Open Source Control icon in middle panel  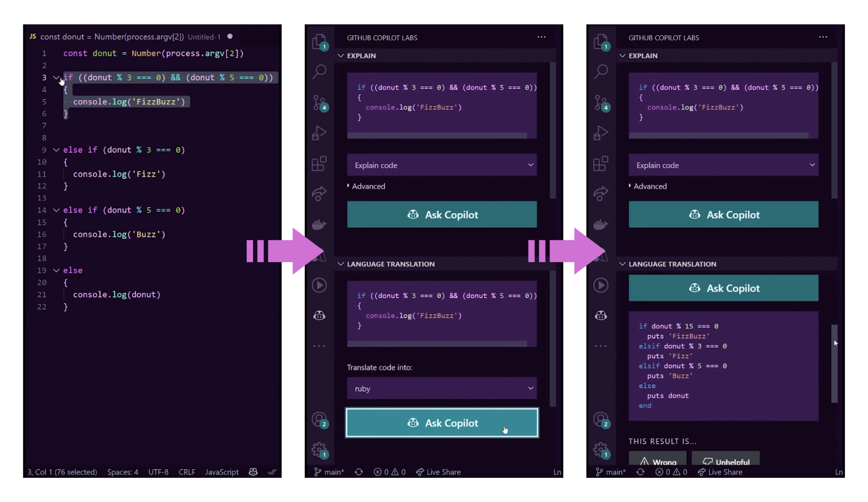[320, 103]
